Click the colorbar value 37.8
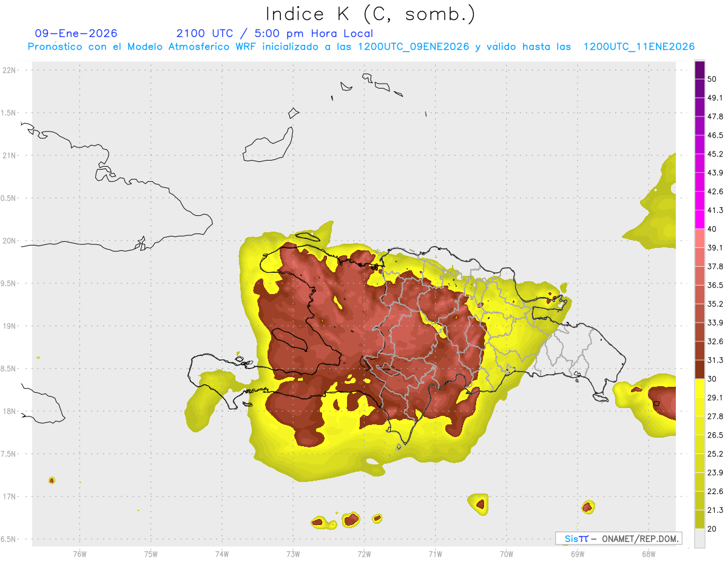 [x=715, y=267]
